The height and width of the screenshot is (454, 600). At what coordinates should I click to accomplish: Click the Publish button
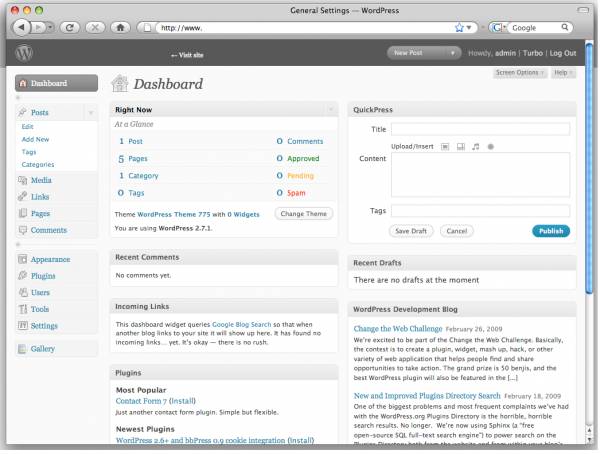pyautogui.click(x=551, y=231)
